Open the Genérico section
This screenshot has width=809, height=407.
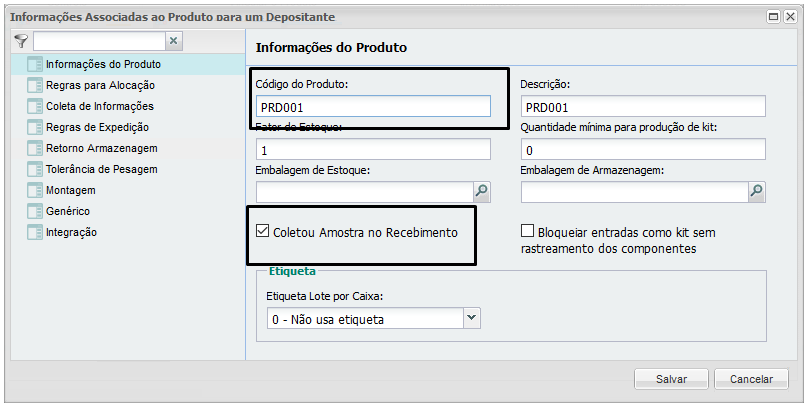point(67,211)
